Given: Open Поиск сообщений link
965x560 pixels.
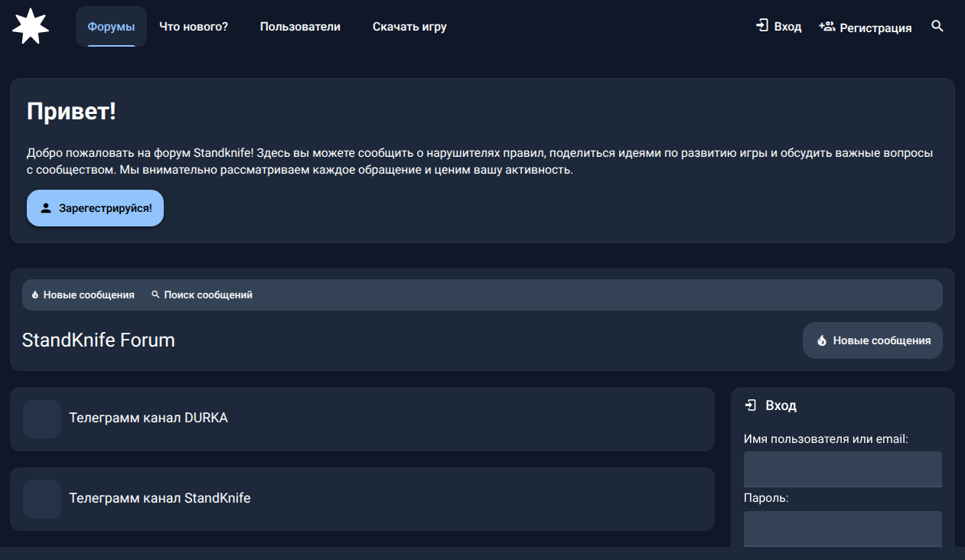Looking at the screenshot, I should (202, 295).
